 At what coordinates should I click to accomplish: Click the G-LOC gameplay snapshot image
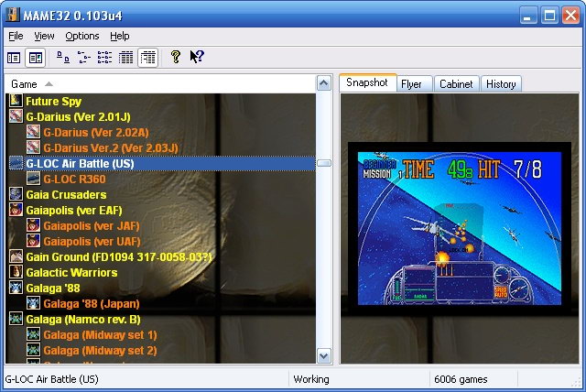click(460, 228)
